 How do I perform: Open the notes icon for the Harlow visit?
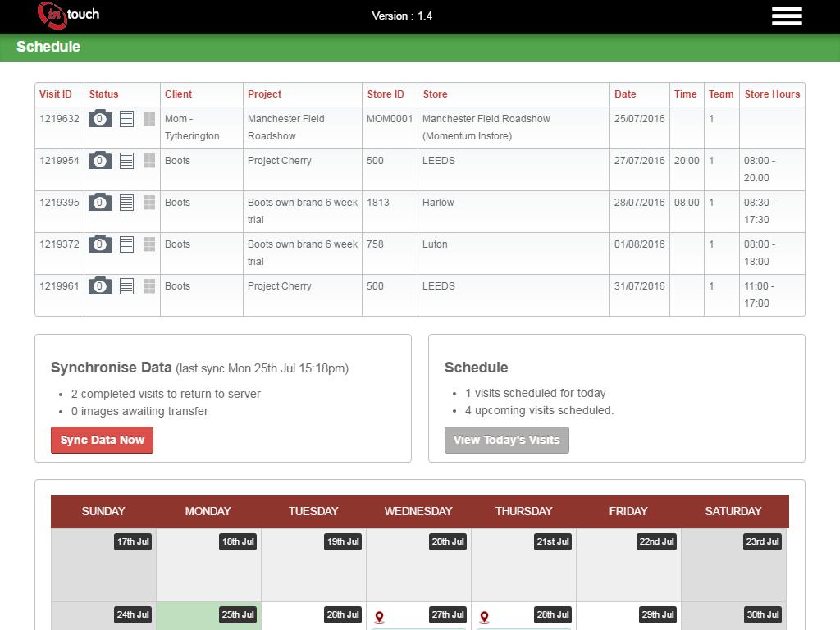(126, 203)
